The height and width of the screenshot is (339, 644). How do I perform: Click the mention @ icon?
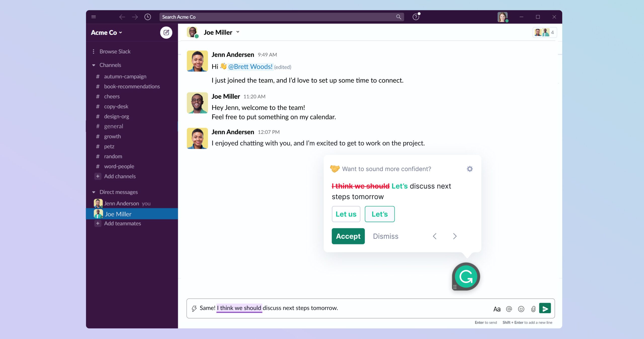pos(509,309)
